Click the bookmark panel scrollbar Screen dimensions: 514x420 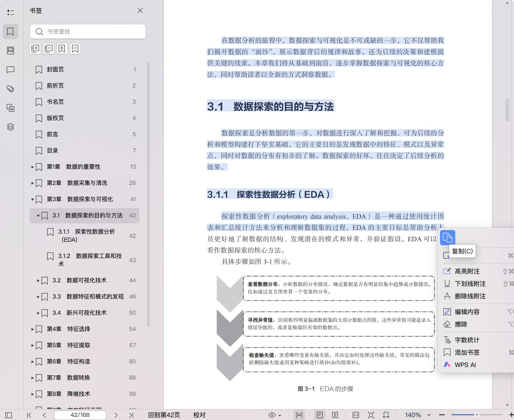pos(148,194)
